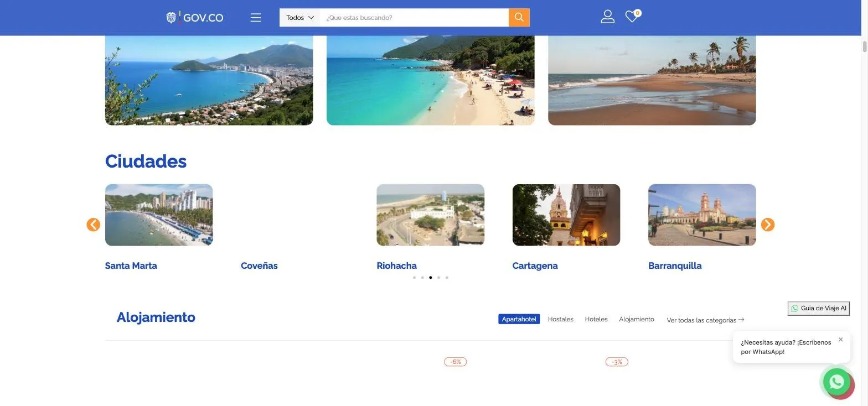The width and height of the screenshot is (868, 406).
Task: Click the previous arrow on Ciudades carousel
Action: pos(94,225)
